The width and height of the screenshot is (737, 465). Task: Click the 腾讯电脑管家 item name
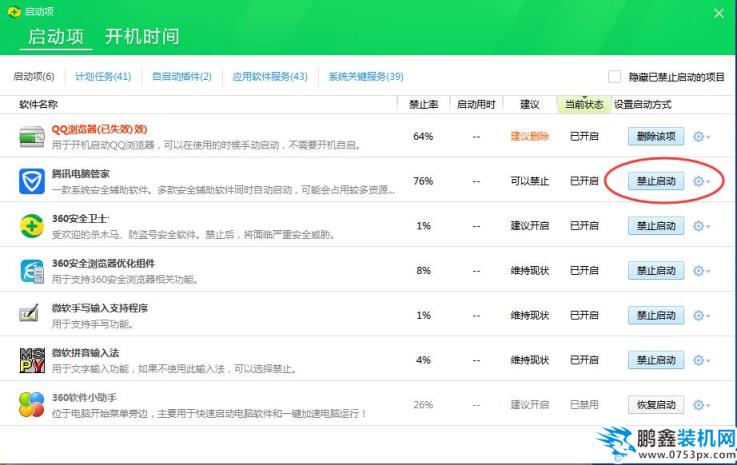coord(80,174)
